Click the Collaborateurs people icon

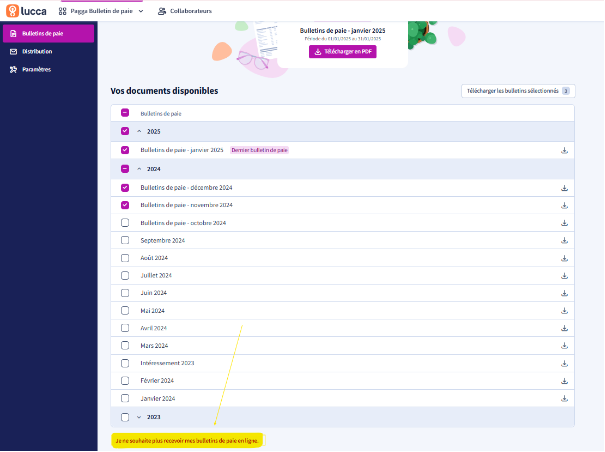point(163,11)
